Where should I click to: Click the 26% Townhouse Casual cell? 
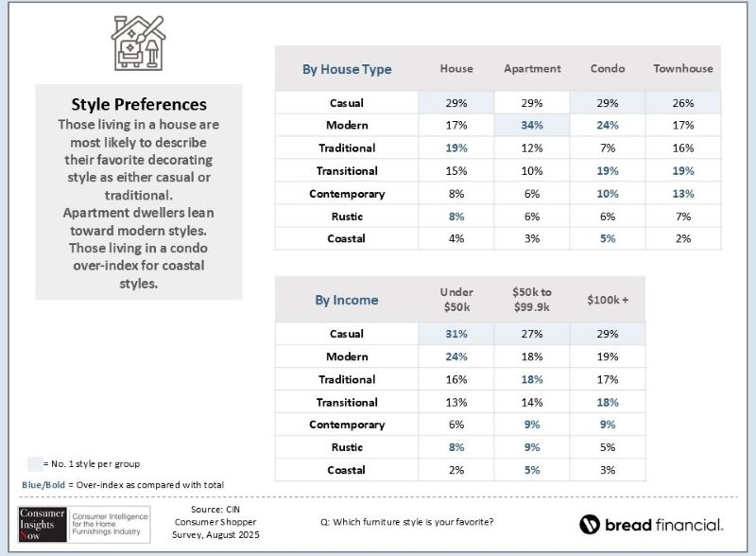[x=682, y=102]
